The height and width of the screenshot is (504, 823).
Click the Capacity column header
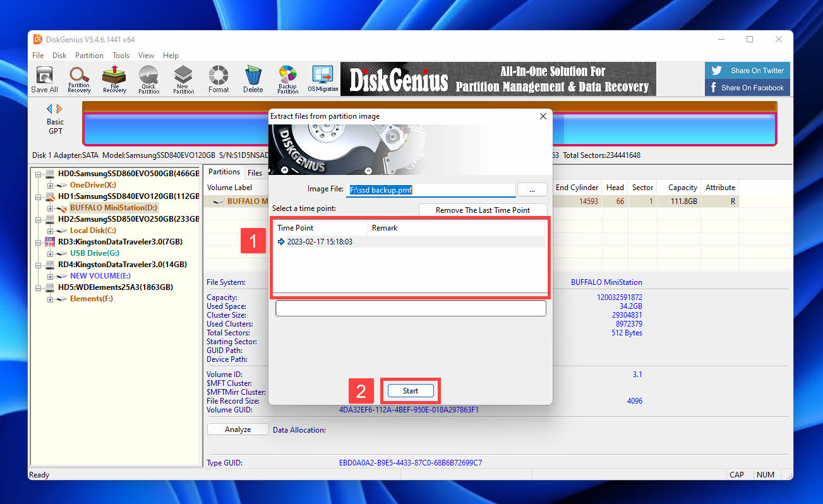tap(678, 188)
